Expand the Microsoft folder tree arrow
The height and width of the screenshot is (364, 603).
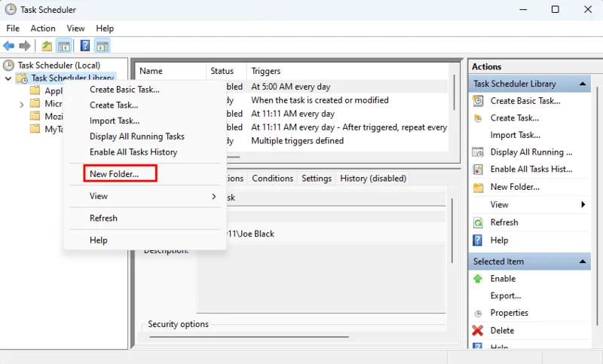pyautogui.click(x=21, y=104)
